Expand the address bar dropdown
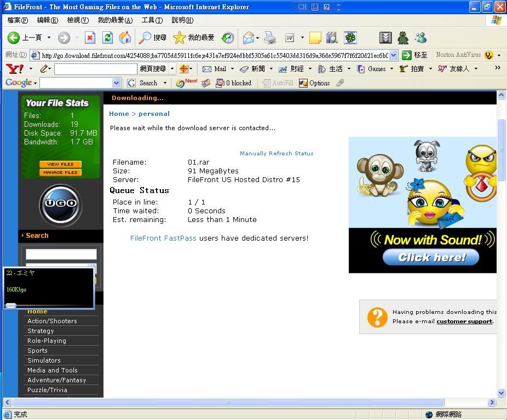This screenshot has width=507, height=420. (x=393, y=55)
